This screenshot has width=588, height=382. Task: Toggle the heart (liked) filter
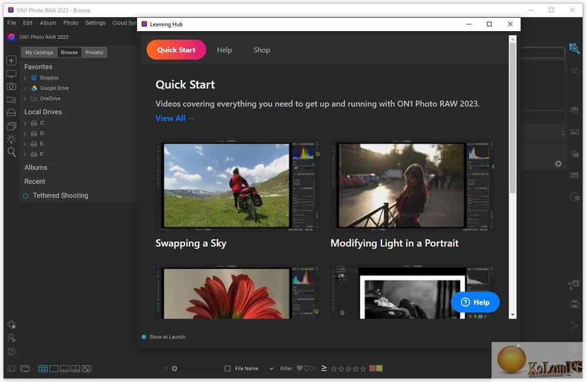299,368
